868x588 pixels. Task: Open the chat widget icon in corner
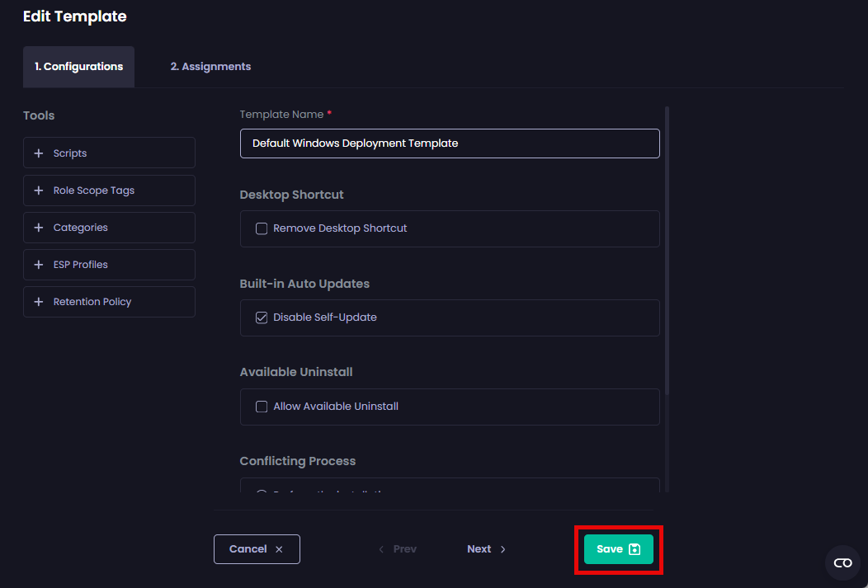[842, 563]
